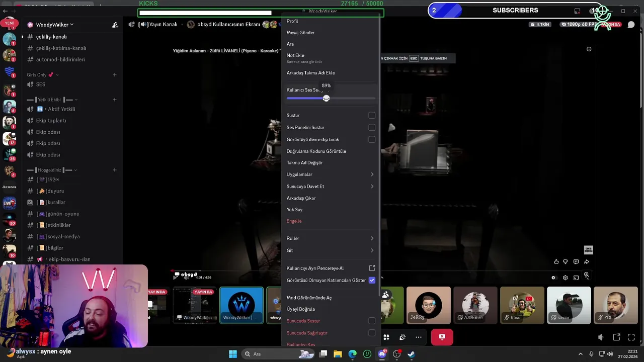The width and height of the screenshot is (644, 362).
Task: Collapse the Girls Only category
Action: tap(43, 75)
